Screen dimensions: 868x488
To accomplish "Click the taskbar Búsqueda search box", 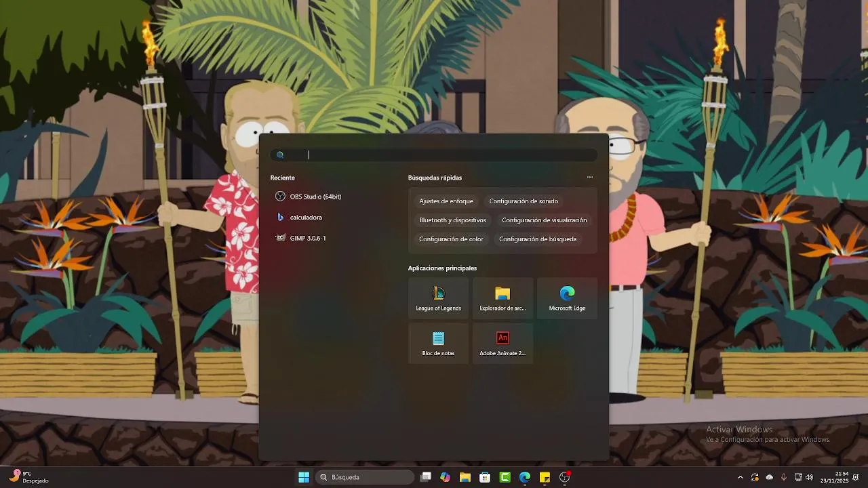I will point(365,477).
